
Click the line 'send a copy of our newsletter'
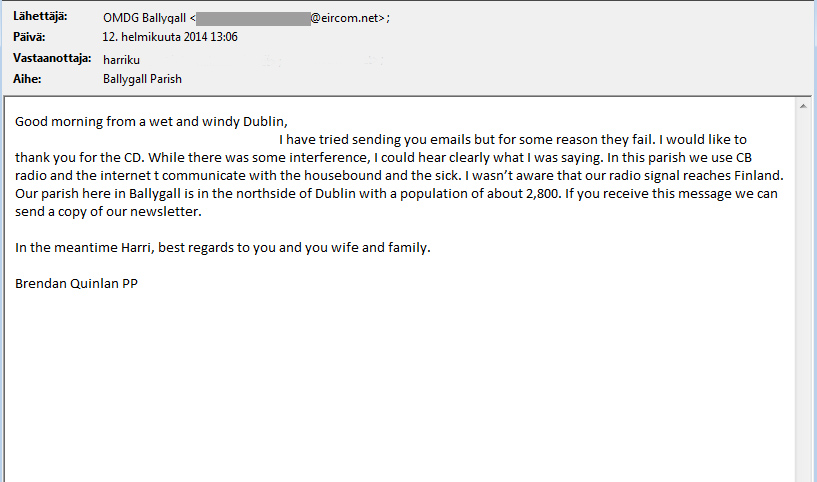[x=108, y=212]
